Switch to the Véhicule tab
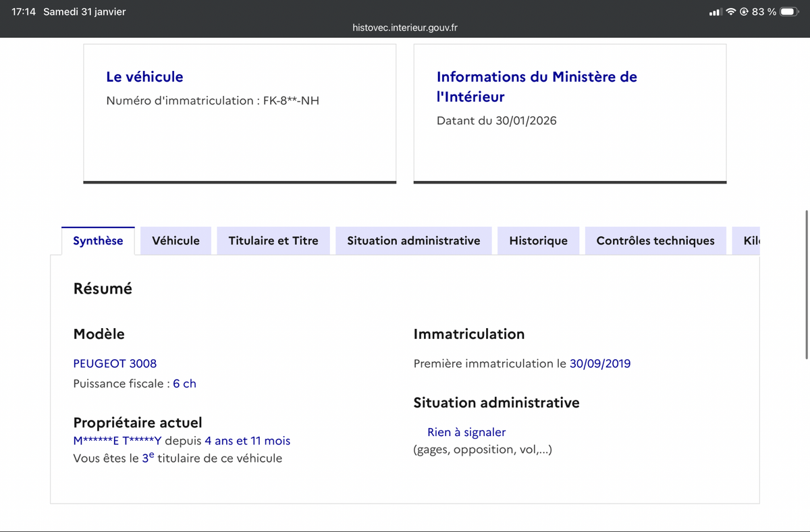 coord(175,241)
